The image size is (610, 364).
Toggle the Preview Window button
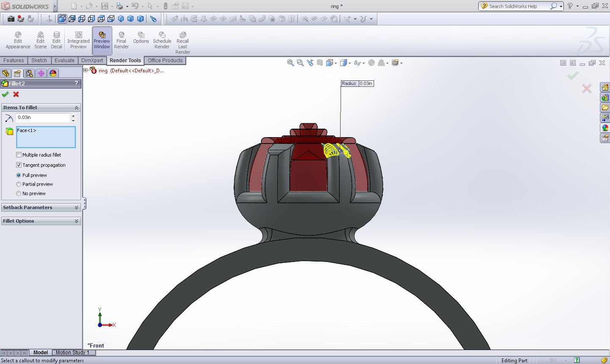102,40
